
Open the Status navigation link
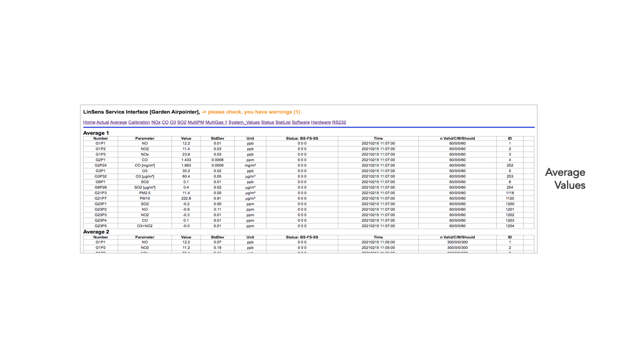tap(267, 122)
